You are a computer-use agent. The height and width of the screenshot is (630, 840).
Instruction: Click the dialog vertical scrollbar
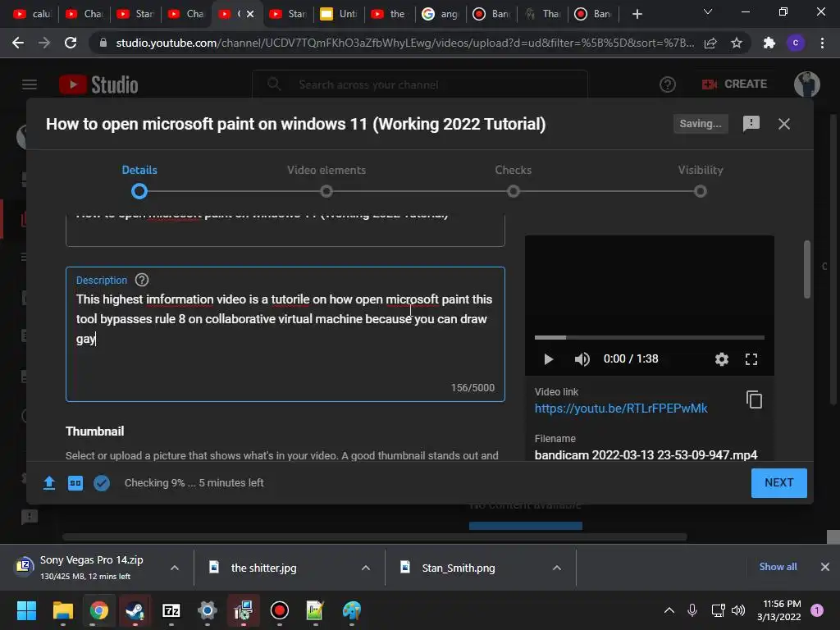[807, 270]
